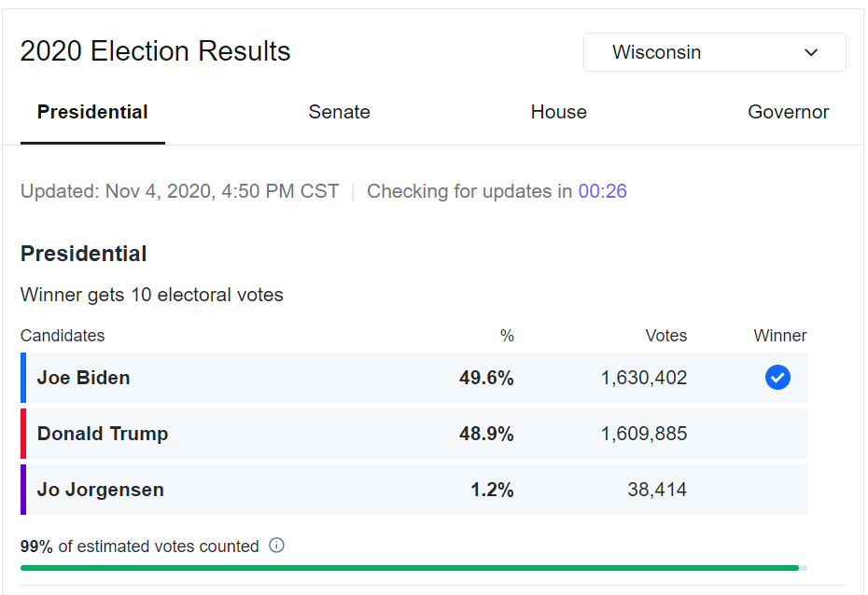This screenshot has width=868, height=595.
Task: Switch to the House tab
Action: [558, 112]
